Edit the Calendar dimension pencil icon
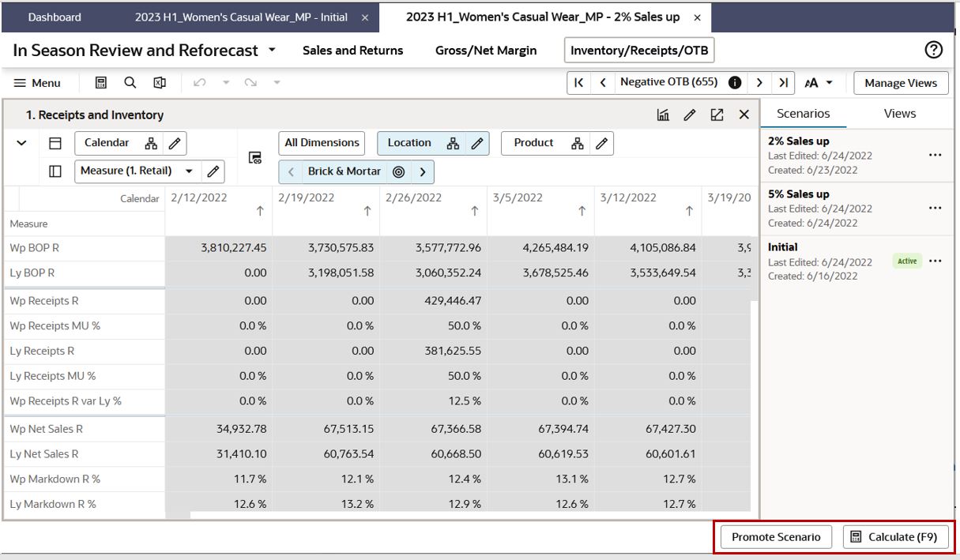The height and width of the screenshot is (560, 960). click(175, 144)
